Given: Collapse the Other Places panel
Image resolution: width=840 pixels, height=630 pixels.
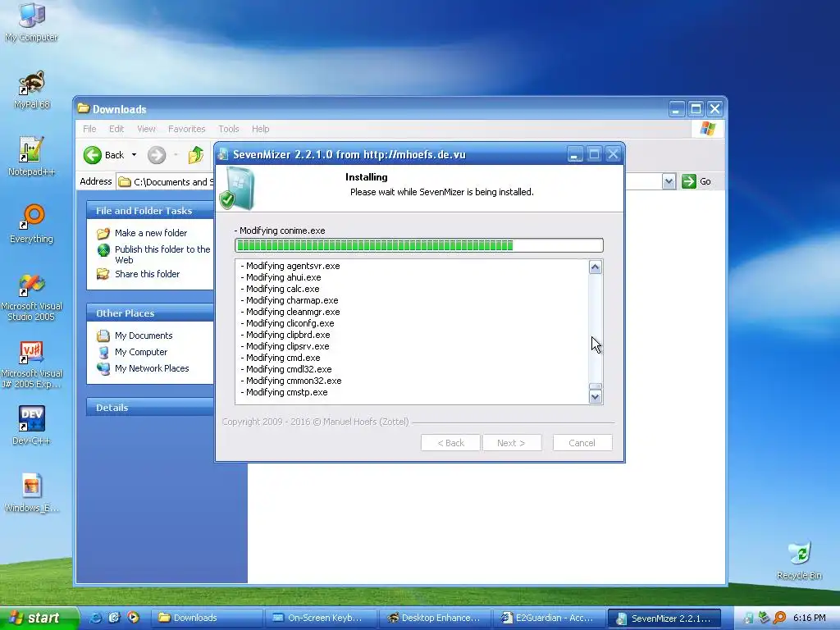Looking at the screenshot, I should click(x=150, y=313).
